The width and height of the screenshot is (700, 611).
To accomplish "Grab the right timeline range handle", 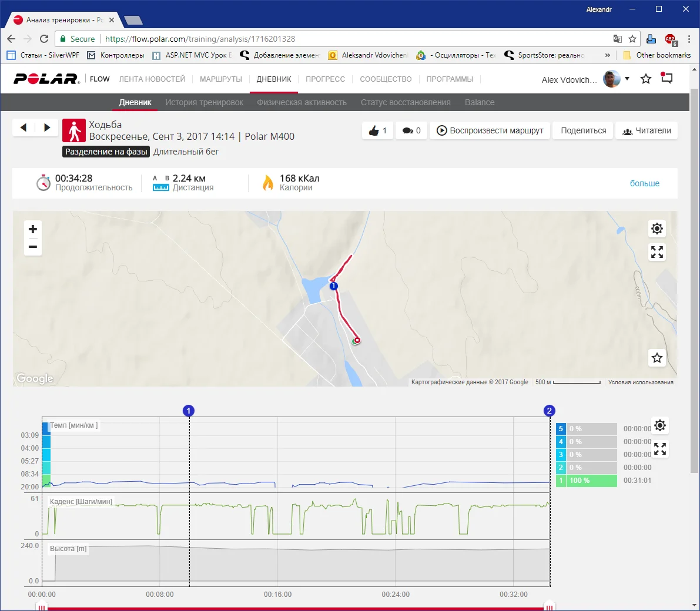I will click(549, 607).
